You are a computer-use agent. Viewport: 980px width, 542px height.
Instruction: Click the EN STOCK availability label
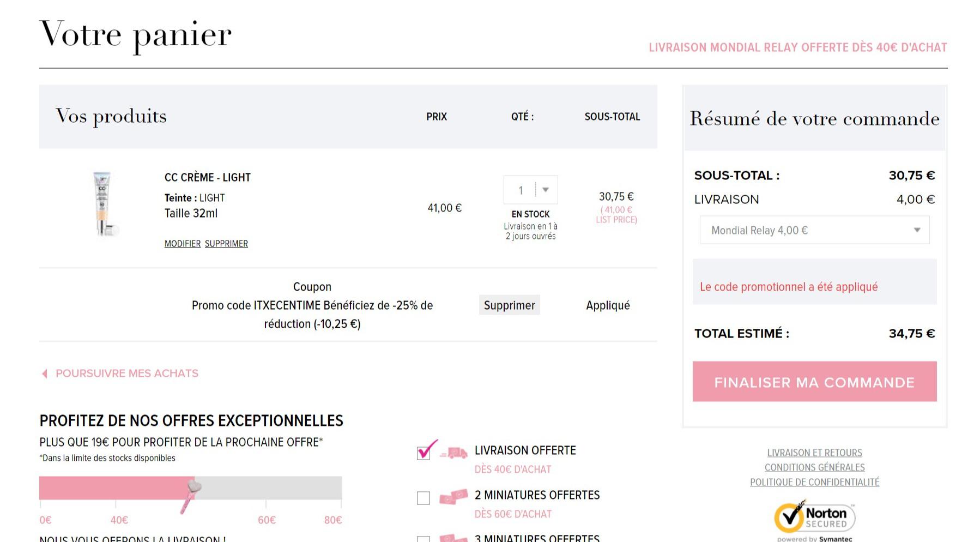[530, 214]
